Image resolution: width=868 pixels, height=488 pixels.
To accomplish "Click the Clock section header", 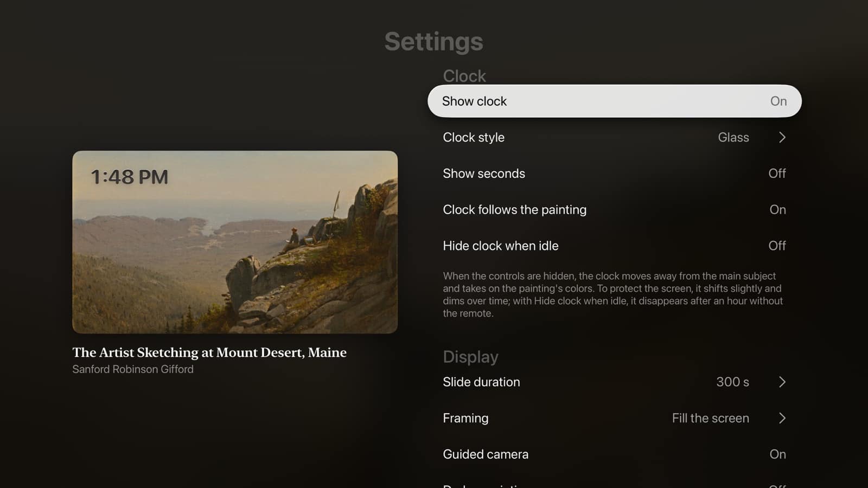I will [464, 76].
